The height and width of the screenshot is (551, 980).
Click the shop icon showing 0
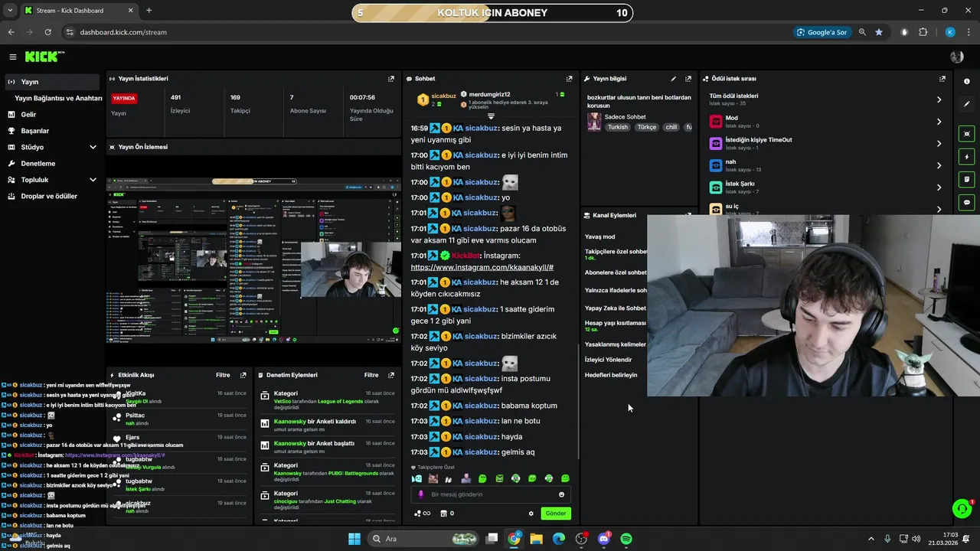tap(448, 514)
